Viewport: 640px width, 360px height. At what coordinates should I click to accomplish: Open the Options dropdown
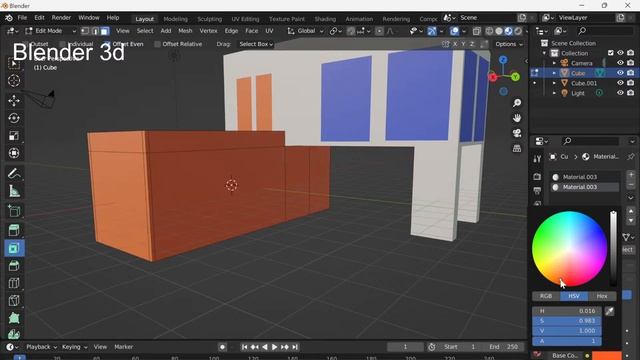[x=509, y=44]
